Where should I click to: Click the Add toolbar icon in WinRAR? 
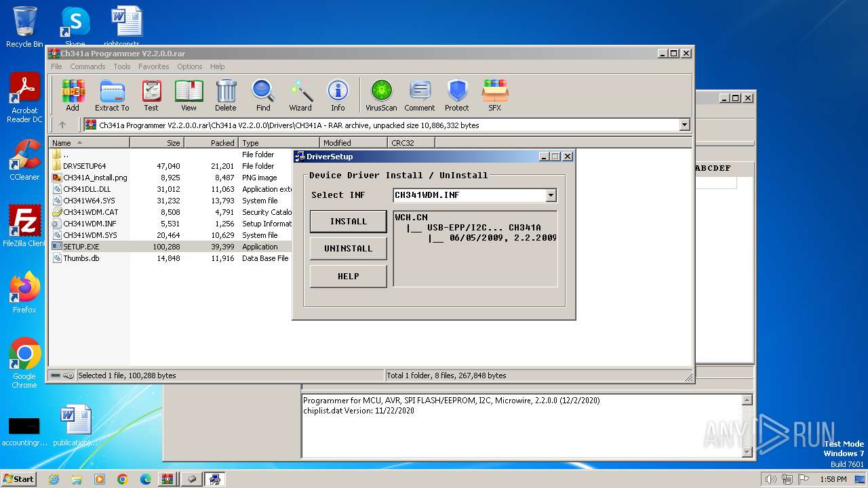click(73, 95)
